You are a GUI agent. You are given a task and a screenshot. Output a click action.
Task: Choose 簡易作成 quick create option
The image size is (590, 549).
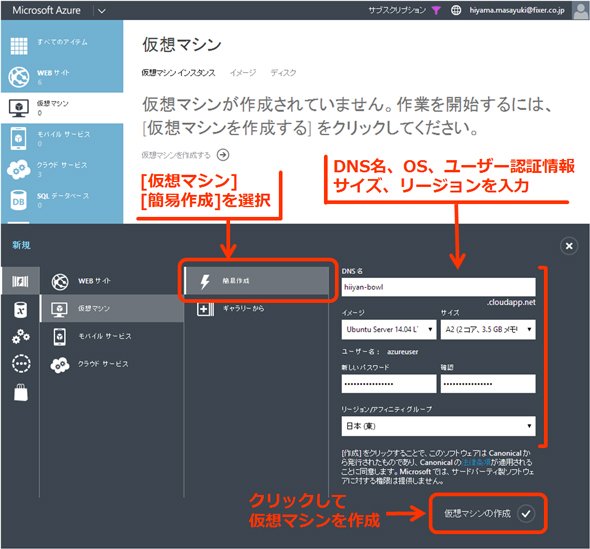[x=256, y=281]
